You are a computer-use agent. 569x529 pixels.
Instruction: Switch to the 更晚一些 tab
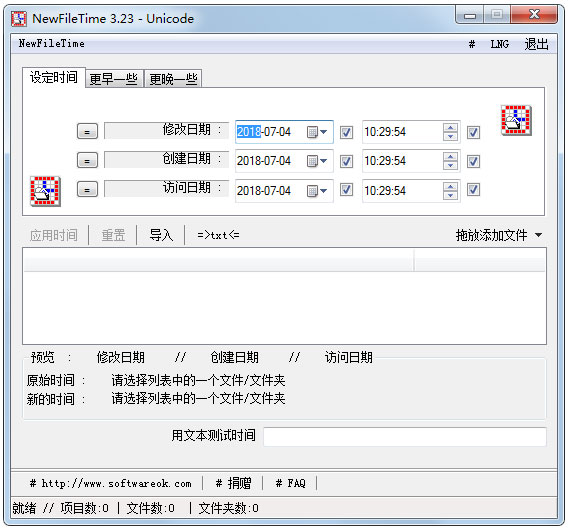coord(173,79)
